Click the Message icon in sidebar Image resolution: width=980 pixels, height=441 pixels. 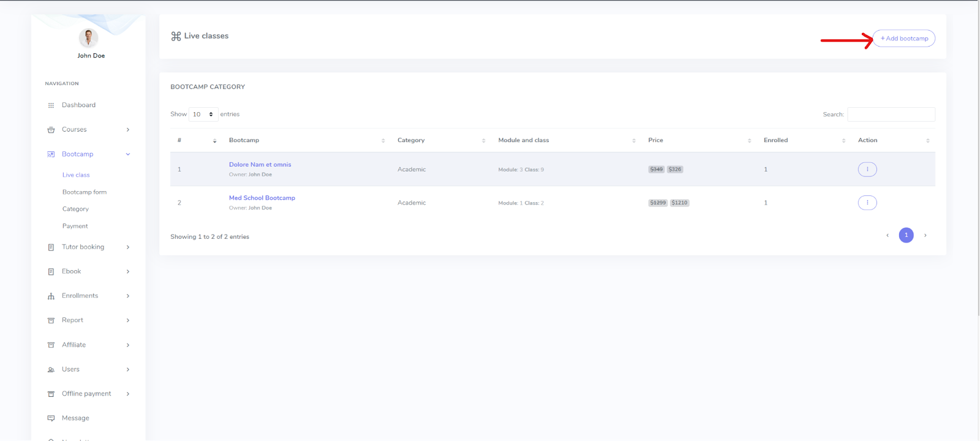[x=51, y=418]
